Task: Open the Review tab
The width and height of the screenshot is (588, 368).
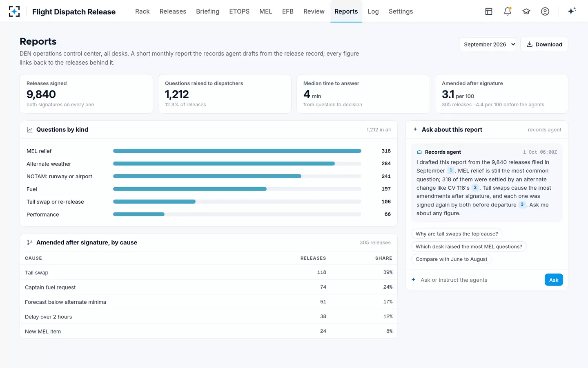Action: 314,11
